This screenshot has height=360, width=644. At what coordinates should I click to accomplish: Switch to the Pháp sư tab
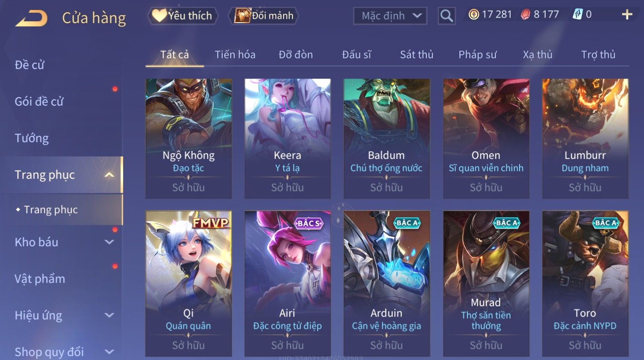tap(477, 55)
